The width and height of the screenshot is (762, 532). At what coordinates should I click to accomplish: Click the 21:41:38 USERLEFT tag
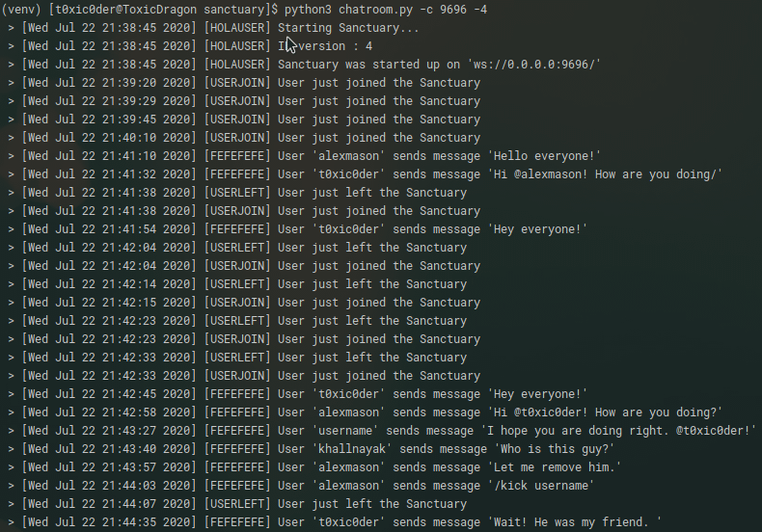coord(237,193)
